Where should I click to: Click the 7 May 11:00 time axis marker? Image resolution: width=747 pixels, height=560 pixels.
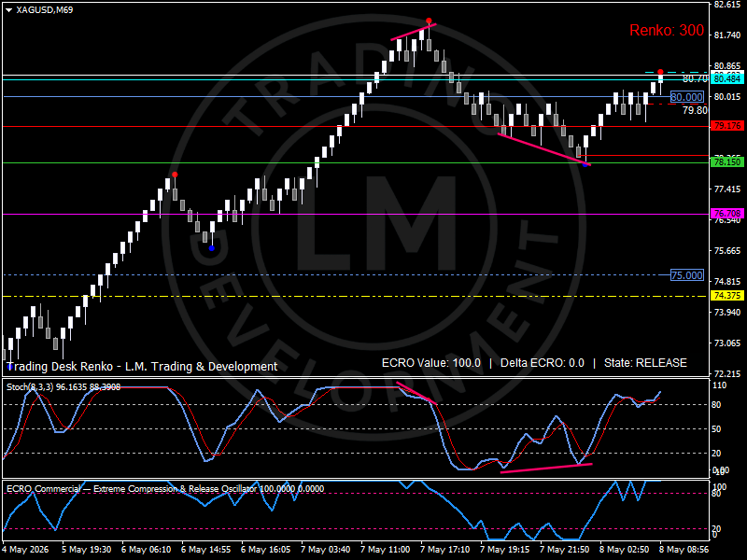click(x=386, y=550)
